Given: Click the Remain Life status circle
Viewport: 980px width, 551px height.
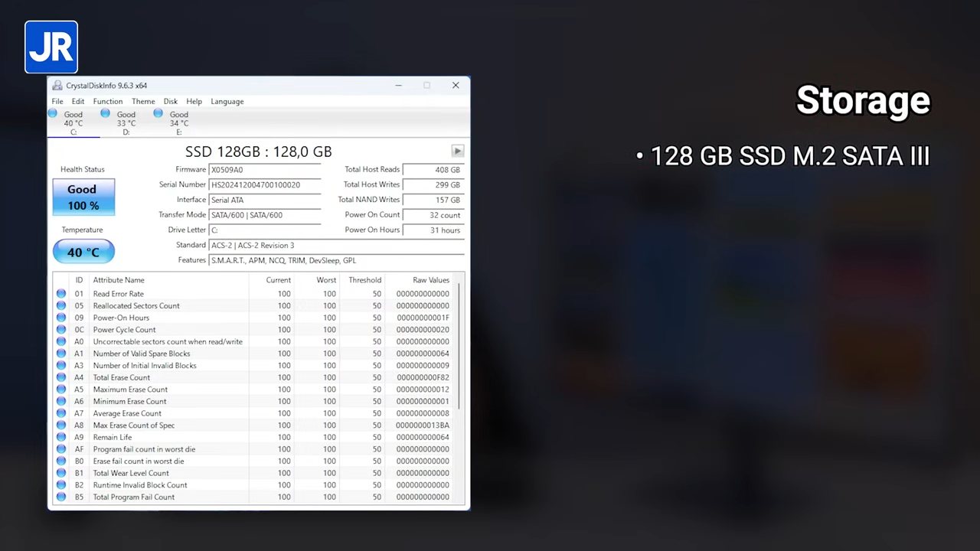Looking at the screenshot, I should pos(61,438).
